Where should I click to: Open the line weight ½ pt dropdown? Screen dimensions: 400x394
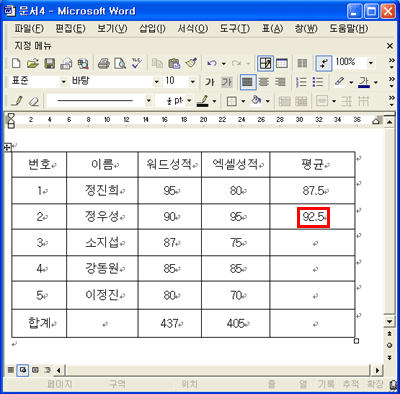click(x=189, y=101)
